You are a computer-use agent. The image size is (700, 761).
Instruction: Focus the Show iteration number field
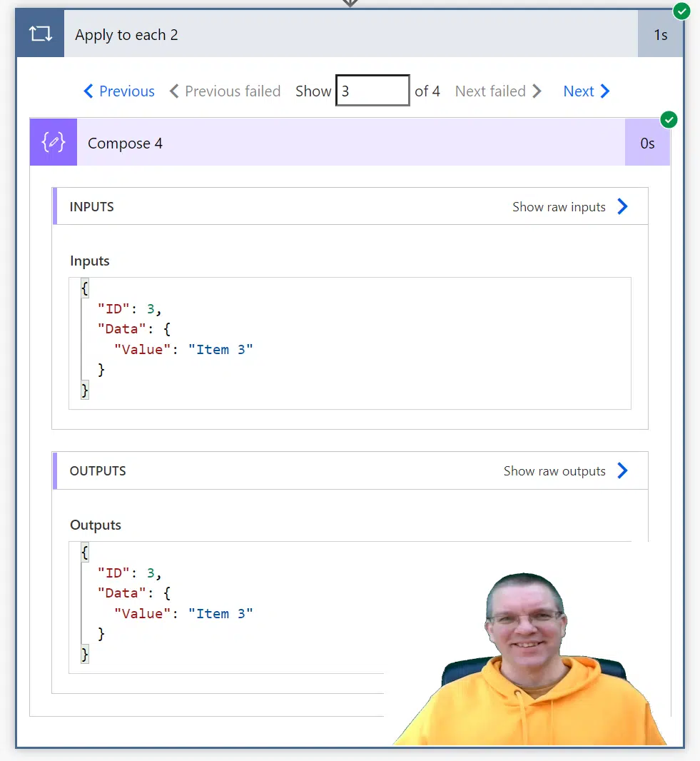(372, 90)
